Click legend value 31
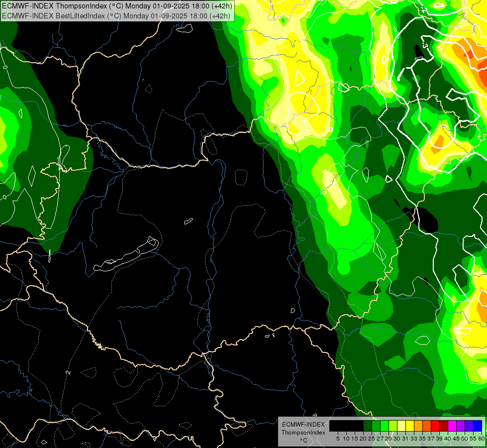Viewport: 487px width, 448px height. click(x=405, y=439)
